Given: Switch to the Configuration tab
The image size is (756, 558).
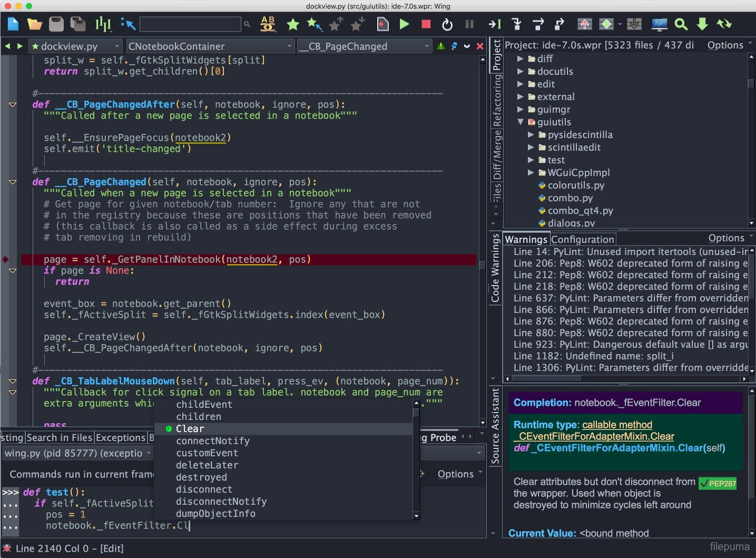Looking at the screenshot, I should tap(582, 239).
